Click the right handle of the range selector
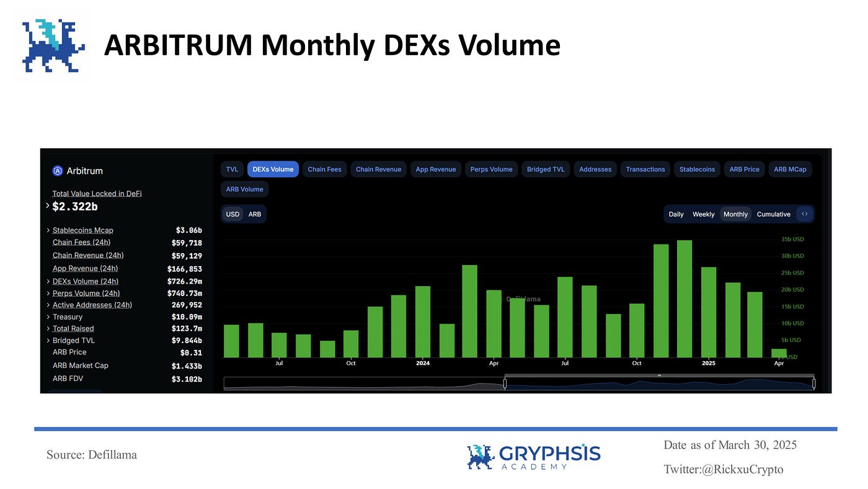868x489 pixels. 813,384
